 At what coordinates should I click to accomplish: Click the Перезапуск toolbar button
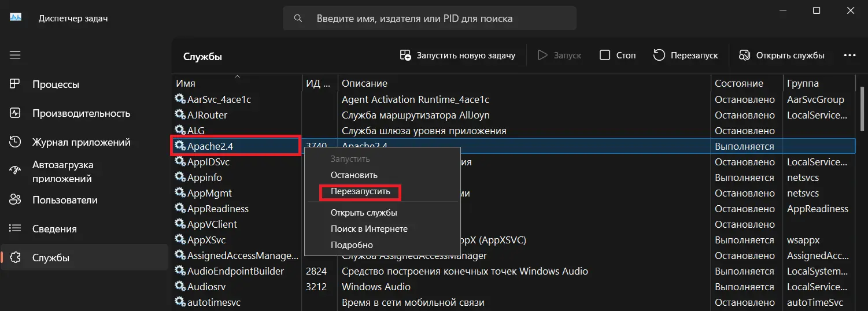tap(685, 55)
